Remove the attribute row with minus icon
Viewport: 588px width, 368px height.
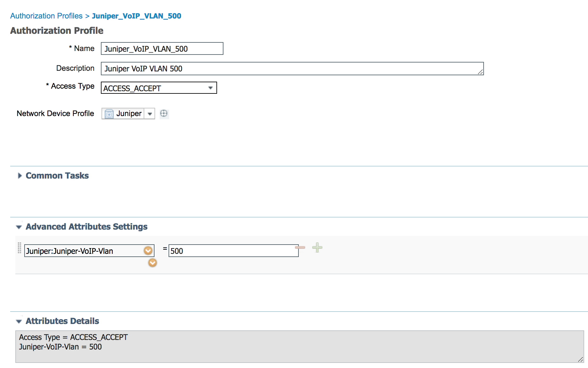pos(300,247)
